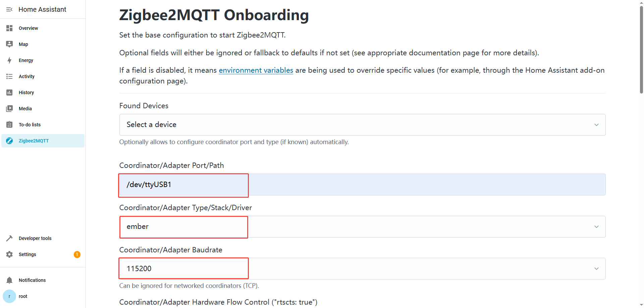Click the Settings notification badge

click(x=77, y=254)
